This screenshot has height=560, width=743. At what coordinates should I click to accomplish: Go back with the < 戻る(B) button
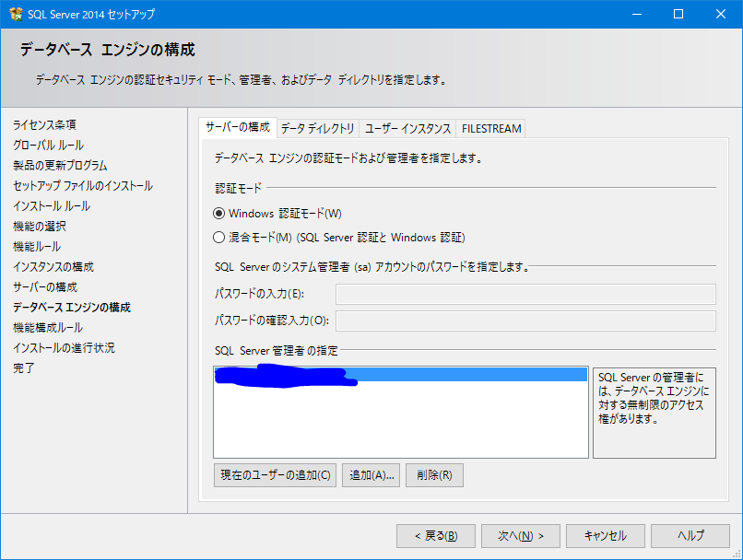coord(436,536)
